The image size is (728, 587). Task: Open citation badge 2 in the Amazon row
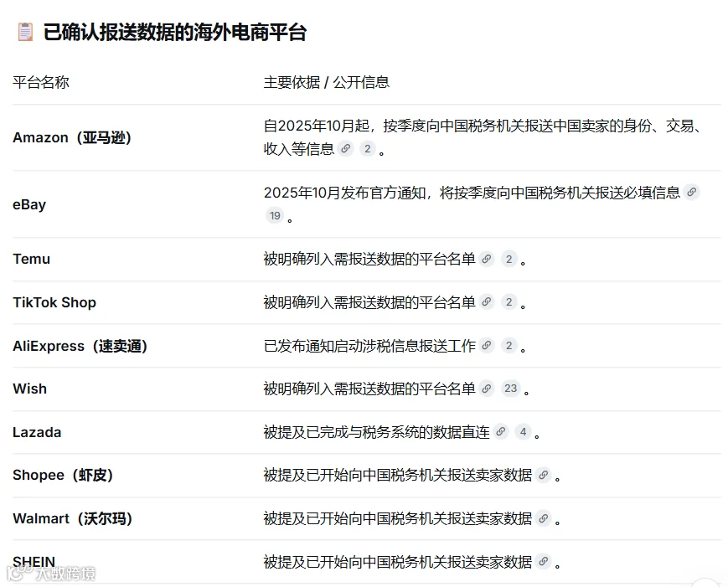point(368,148)
